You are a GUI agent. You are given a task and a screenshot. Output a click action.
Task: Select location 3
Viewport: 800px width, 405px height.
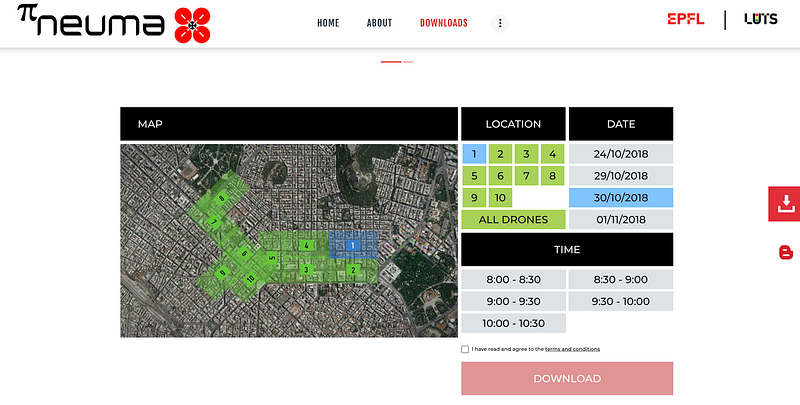[x=527, y=154]
